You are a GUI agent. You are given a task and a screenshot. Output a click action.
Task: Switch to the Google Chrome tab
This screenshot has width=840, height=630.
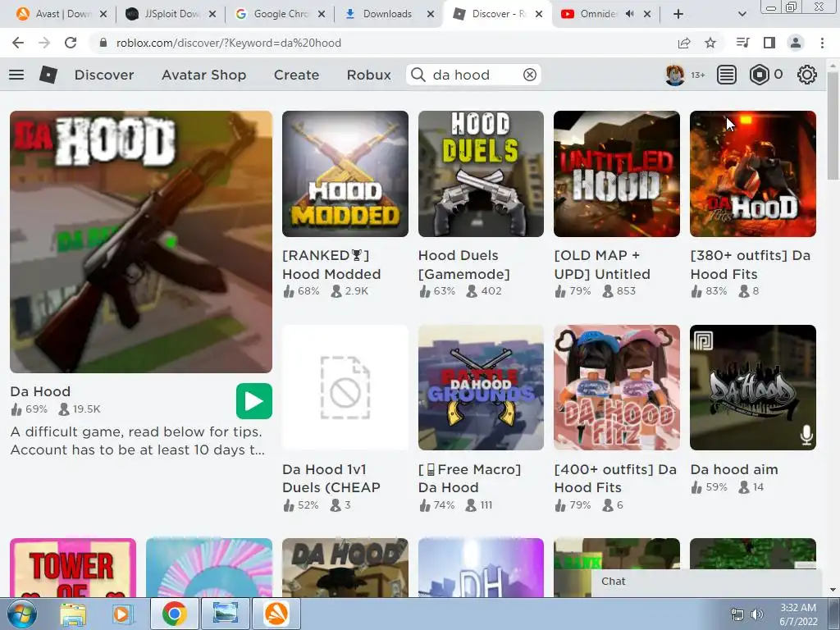280,14
